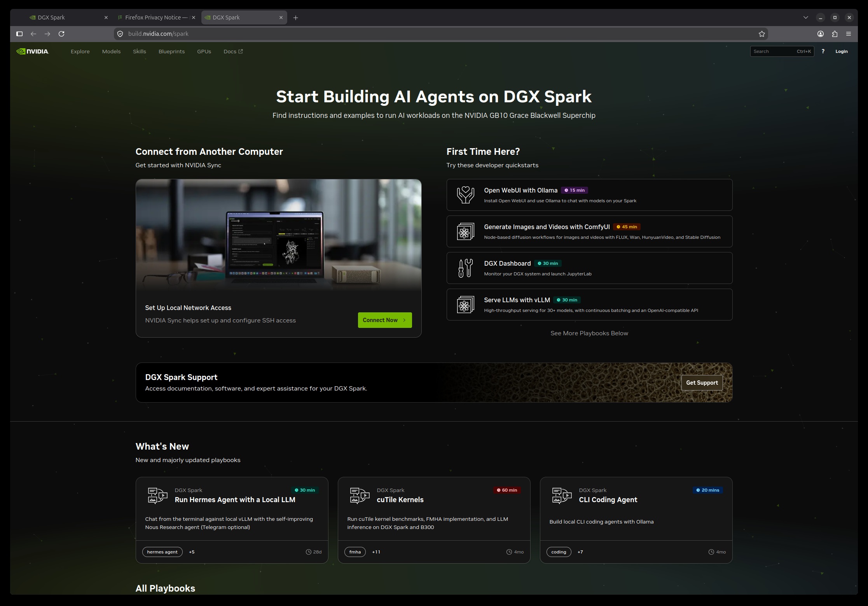Screen dimensions: 868x606
Task: Open the Models nav item
Action: [111, 51]
